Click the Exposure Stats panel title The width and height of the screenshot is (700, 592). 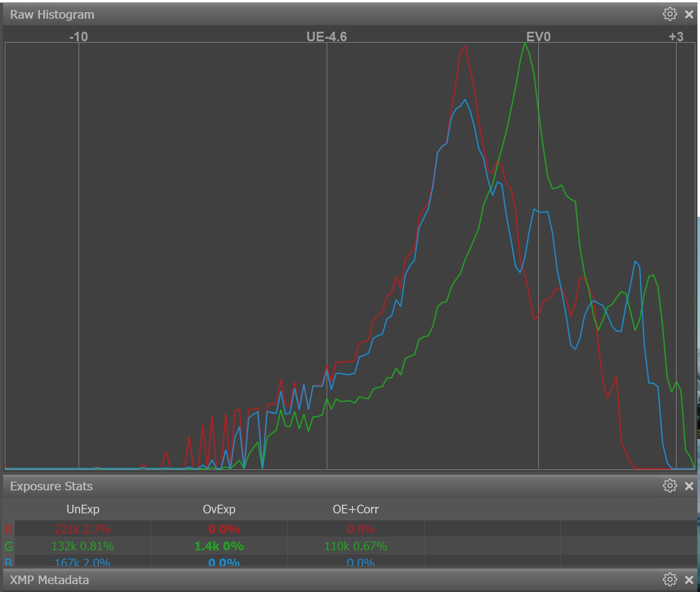pyautogui.click(x=51, y=486)
